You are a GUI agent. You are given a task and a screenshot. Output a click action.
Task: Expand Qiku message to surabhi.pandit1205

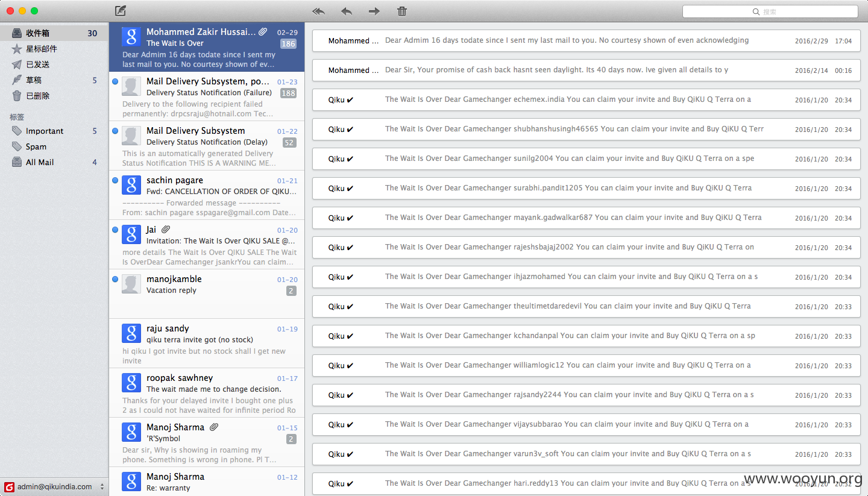[x=586, y=189]
